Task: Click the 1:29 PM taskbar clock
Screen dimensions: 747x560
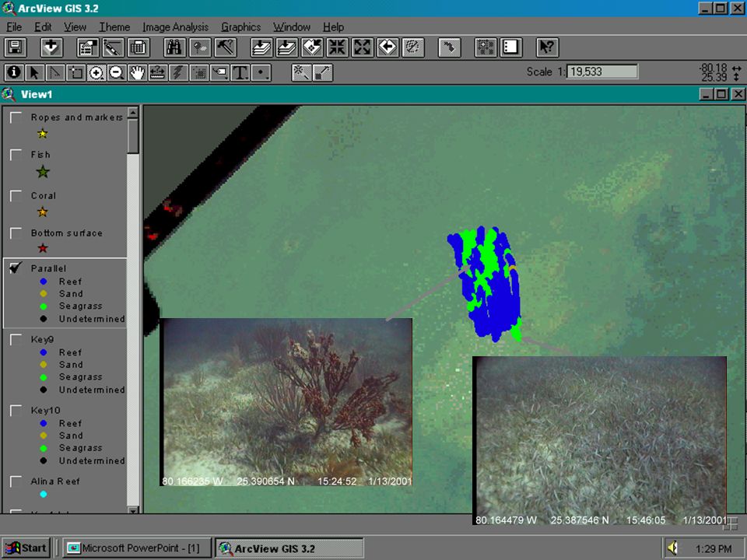Action: (714, 548)
